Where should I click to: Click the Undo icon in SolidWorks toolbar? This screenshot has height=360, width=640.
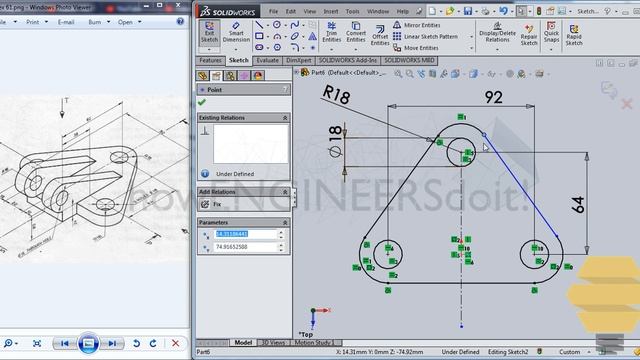(503, 11)
